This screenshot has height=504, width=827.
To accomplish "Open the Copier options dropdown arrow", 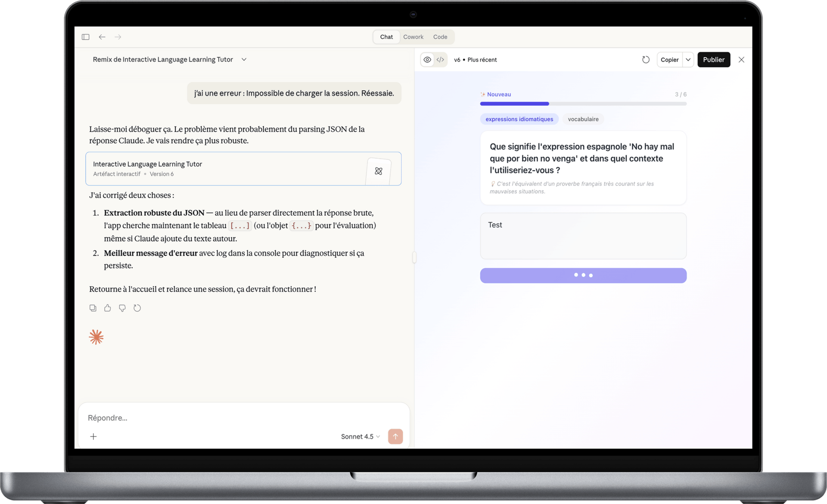I will [688, 60].
